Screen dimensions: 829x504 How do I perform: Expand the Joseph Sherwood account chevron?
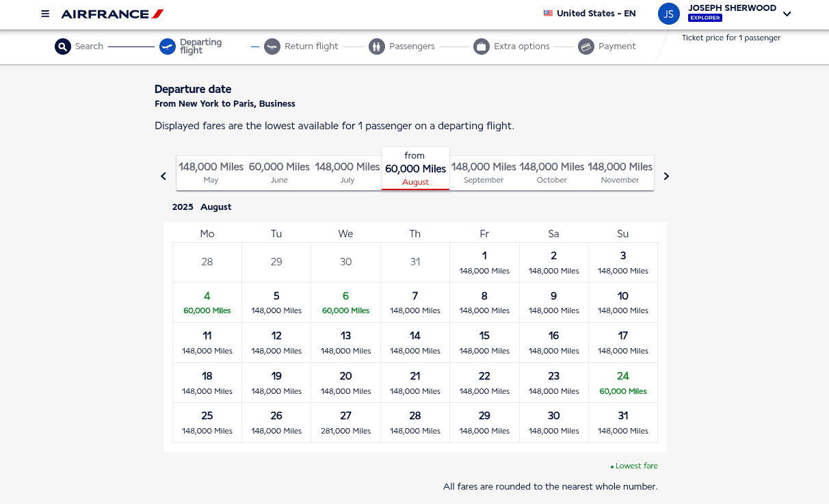787,13
